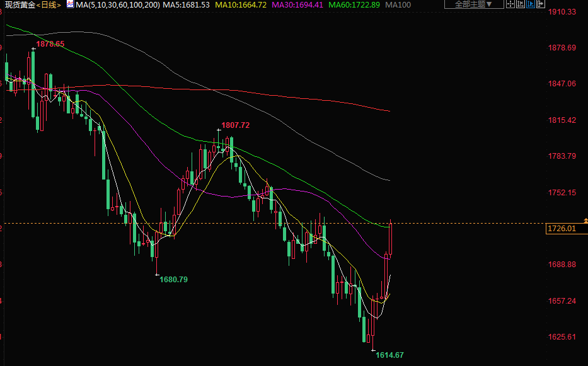Viewport: 588px width, 366px height.
Task: Click the 1680.79 low price label
Action: (173, 279)
